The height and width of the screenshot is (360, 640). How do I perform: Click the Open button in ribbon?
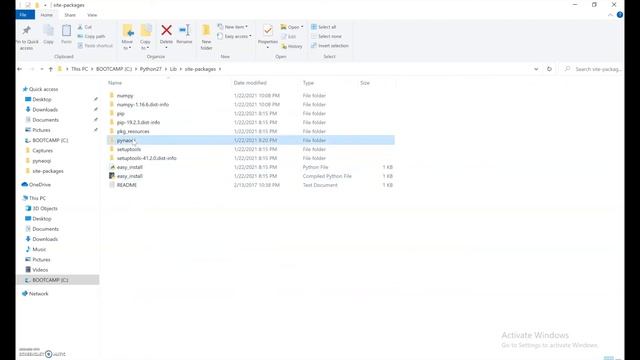pyautogui.click(x=291, y=27)
